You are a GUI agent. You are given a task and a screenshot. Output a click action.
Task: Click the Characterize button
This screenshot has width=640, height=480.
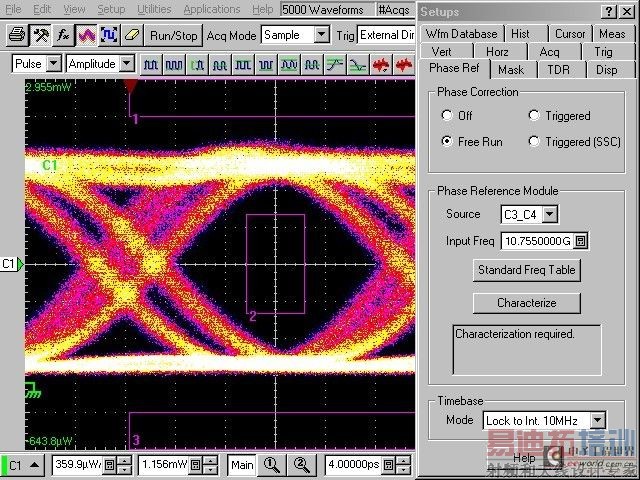[527, 303]
